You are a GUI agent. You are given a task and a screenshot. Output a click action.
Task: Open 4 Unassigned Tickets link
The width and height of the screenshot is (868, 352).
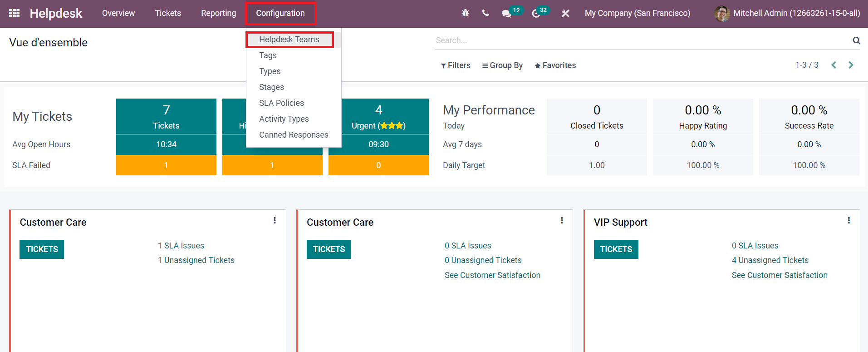(x=770, y=260)
